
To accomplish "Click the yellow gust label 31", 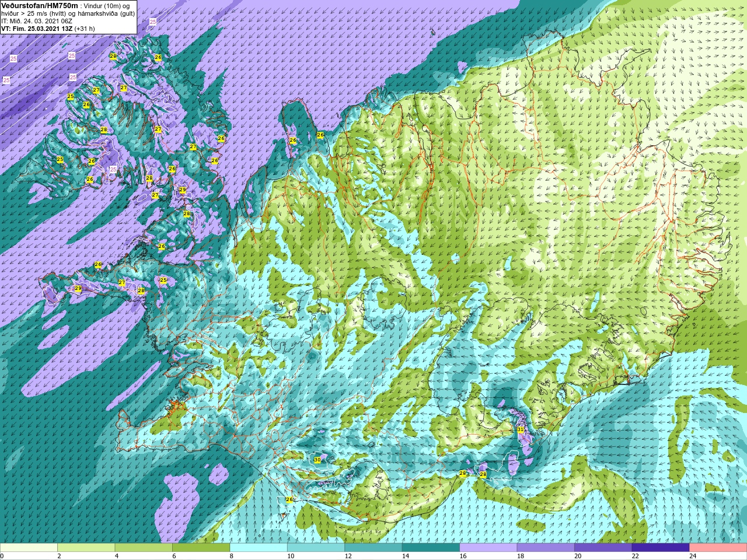I will coord(521,429).
